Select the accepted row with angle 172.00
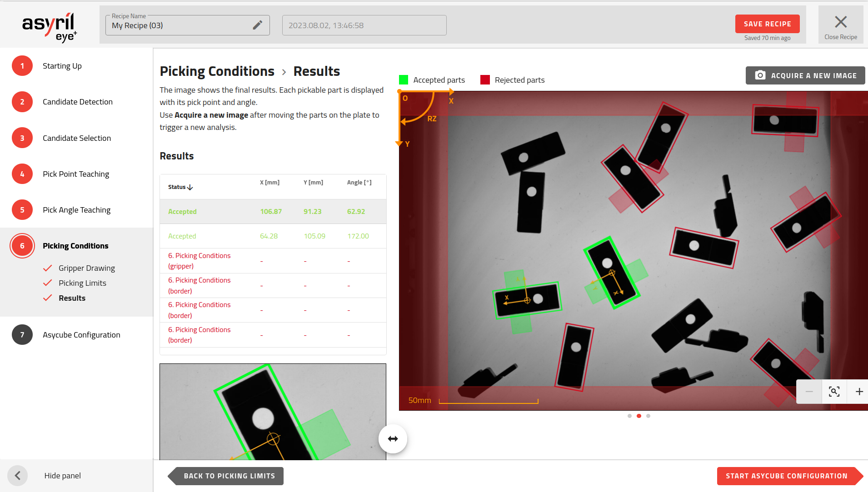 (273, 236)
